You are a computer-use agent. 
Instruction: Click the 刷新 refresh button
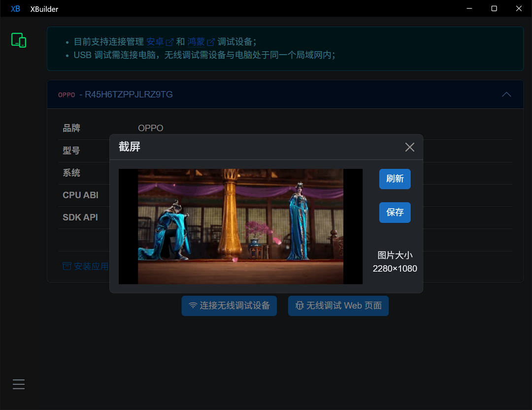395,179
